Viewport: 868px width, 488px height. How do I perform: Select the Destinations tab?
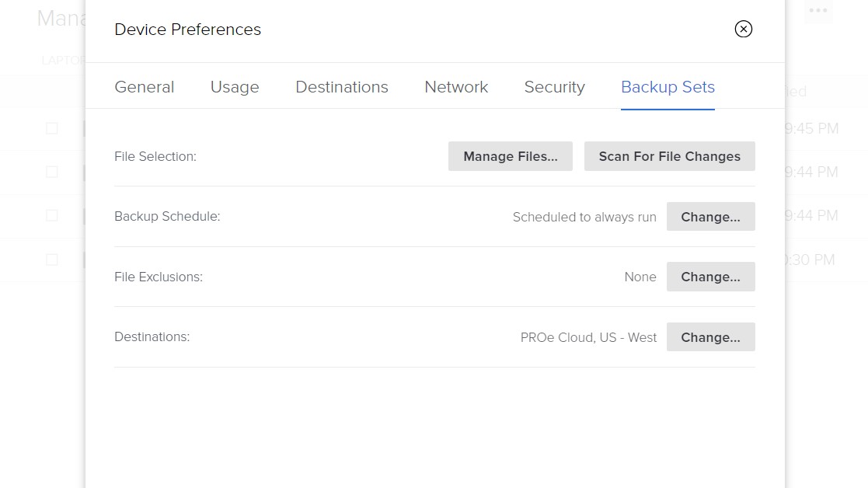coord(341,87)
